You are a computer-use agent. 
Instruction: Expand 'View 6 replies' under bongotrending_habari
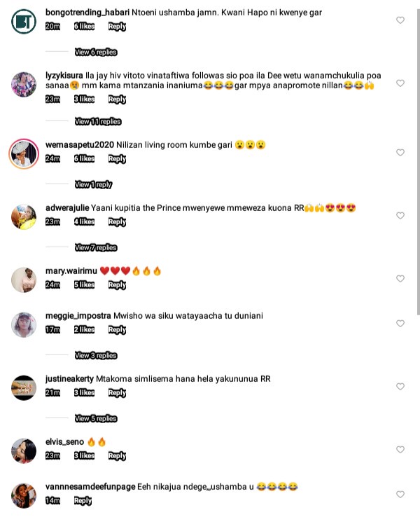[x=96, y=52]
